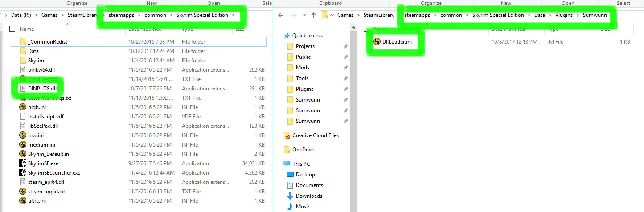Click the 10/7/2017 7:26 PM date cell
This screenshot has width=644, height=212.
pyautogui.click(x=150, y=88)
